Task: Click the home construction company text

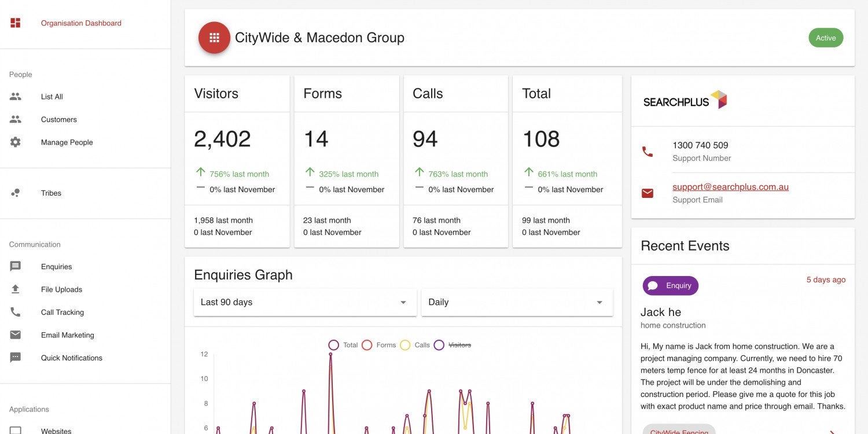Action: pyautogui.click(x=673, y=325)
